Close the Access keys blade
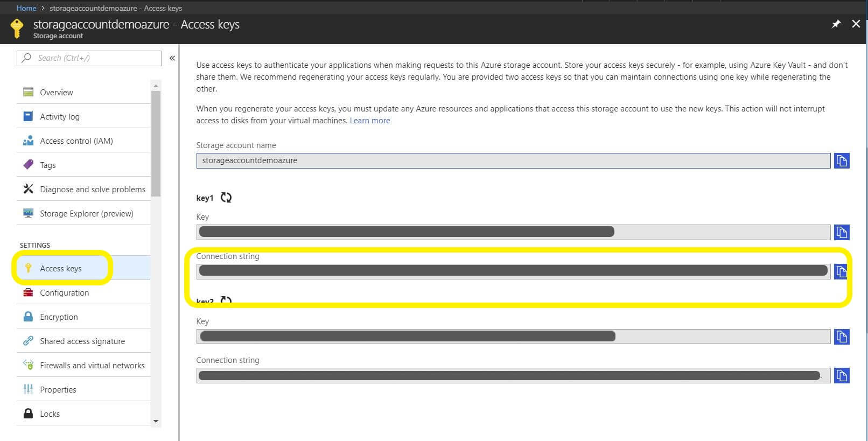This screenshot has width=868, height=441. point(856,24)
